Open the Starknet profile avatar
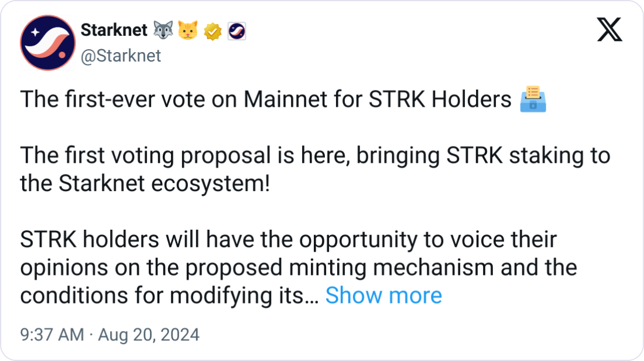 pos(47,43)
